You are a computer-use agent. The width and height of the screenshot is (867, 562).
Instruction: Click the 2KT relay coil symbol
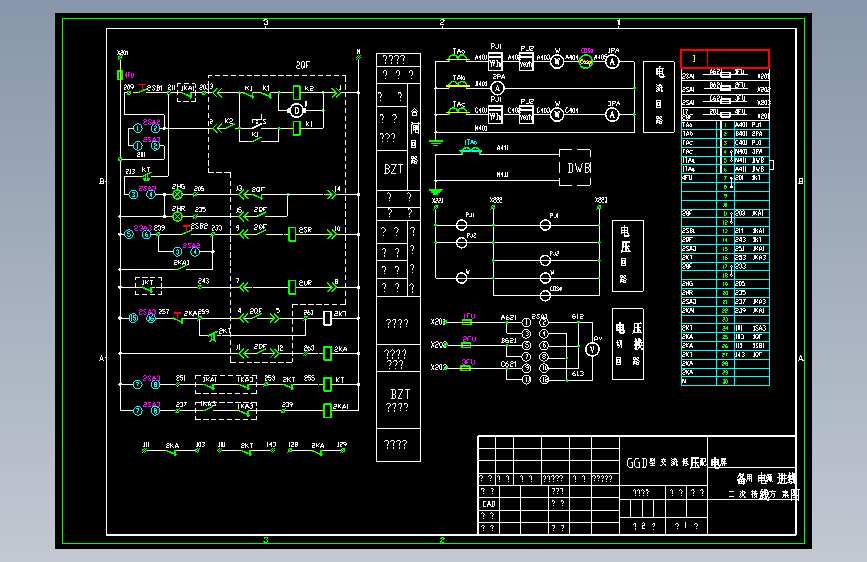tap(327, 318)
